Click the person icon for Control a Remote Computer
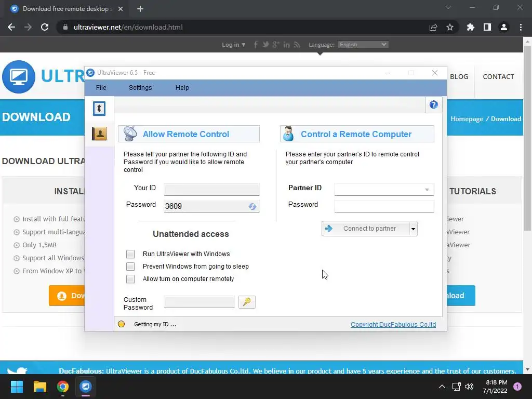Screen dimensions: 532x399 [x=288, y=134]
